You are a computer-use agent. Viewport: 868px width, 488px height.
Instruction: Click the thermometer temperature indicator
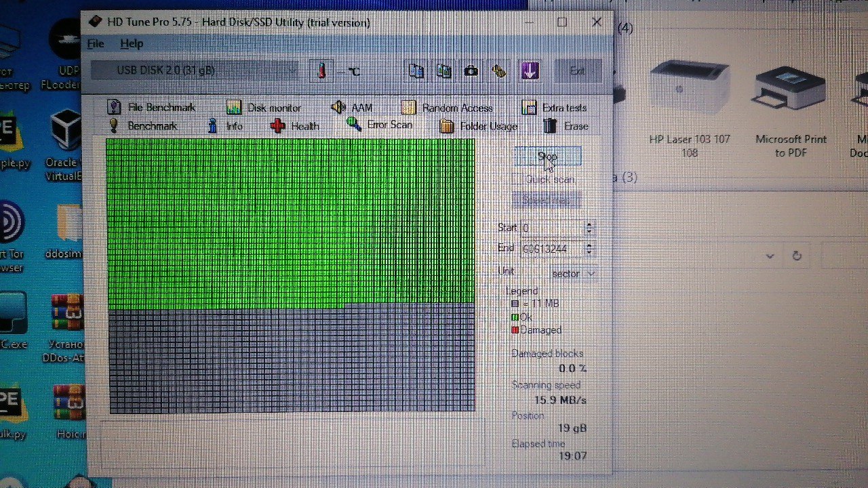[x=322, y=70]
